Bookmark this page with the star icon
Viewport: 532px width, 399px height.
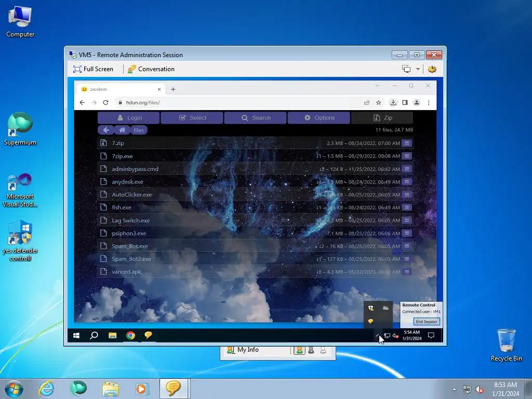[x=379, y=102]
